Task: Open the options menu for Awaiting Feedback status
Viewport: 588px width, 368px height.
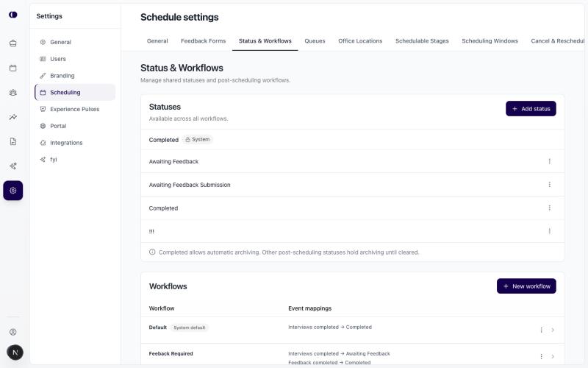Action: [549, 161]
